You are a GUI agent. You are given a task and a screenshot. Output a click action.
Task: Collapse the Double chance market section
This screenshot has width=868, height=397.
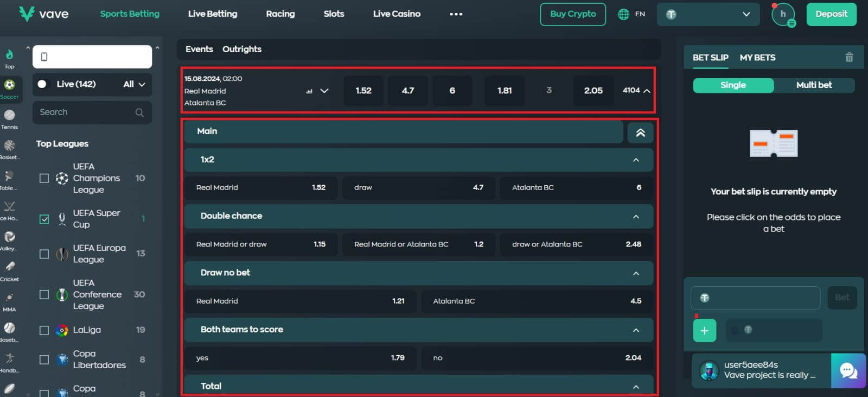coord(636,217)
